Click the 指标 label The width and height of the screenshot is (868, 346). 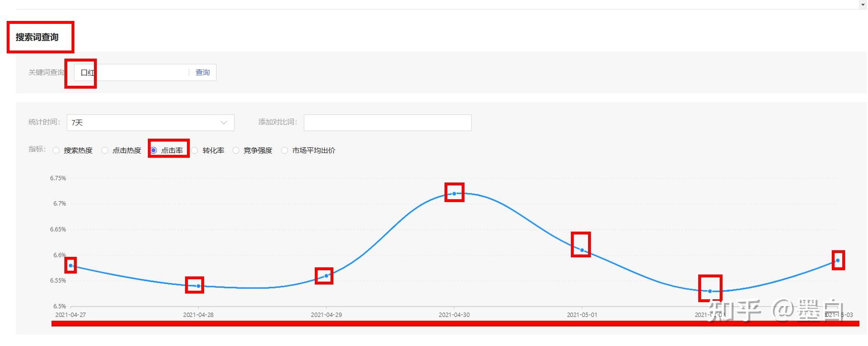[x=37, y=149]
